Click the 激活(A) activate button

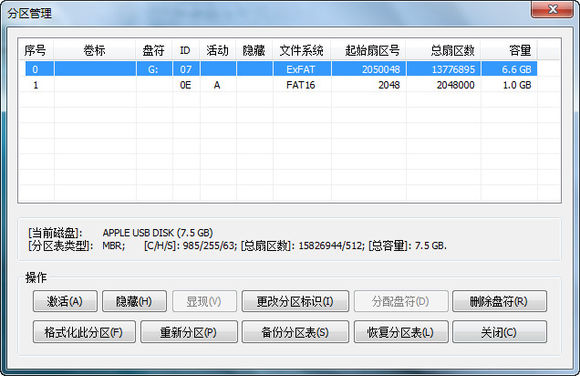pos(65,301)
